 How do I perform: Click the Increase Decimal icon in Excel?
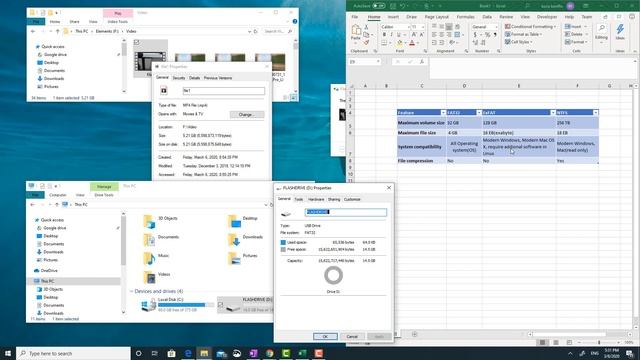click(x=476, y=42)
